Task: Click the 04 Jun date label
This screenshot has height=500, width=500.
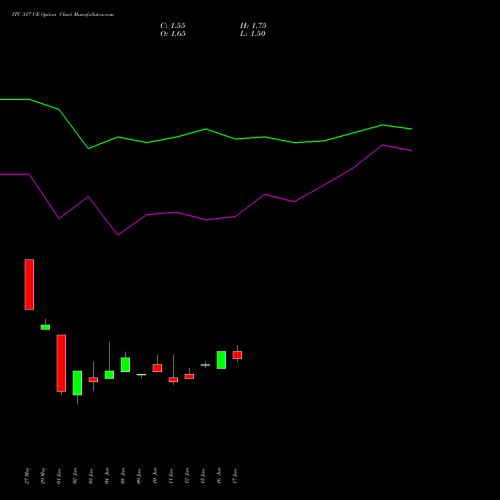Action: [107, 476]
